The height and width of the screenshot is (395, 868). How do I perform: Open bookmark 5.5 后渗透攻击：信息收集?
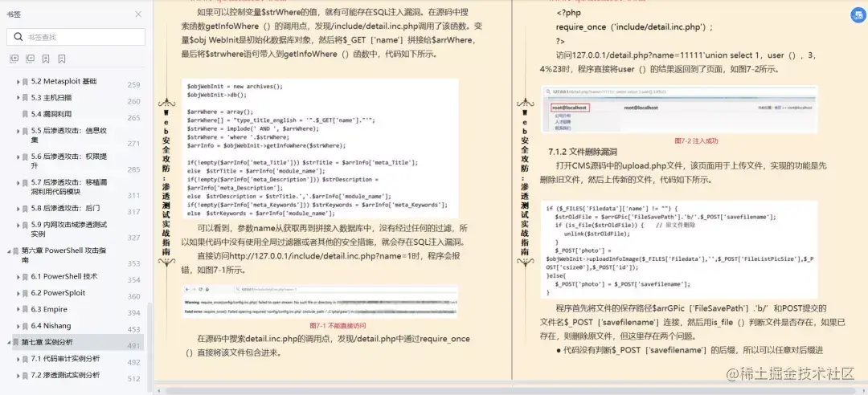[69, 136]
